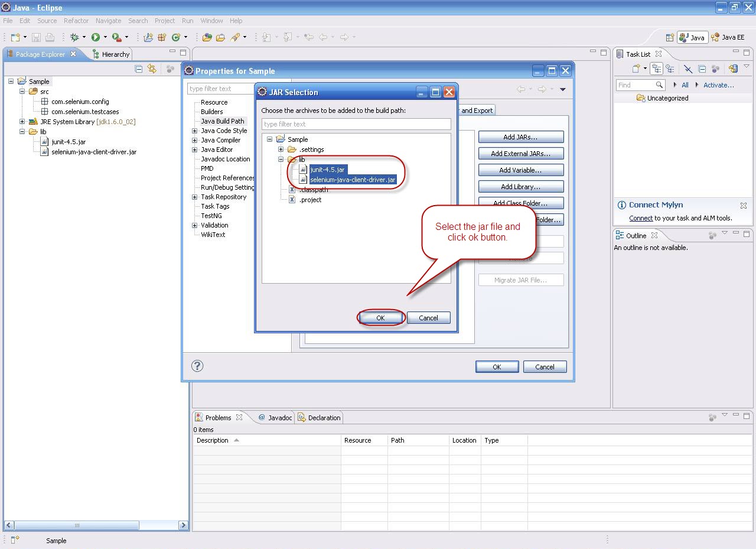756x549 pixels.
Task: Toggle Scheduled presentation in Task List
Action: (x=670, y=69)
